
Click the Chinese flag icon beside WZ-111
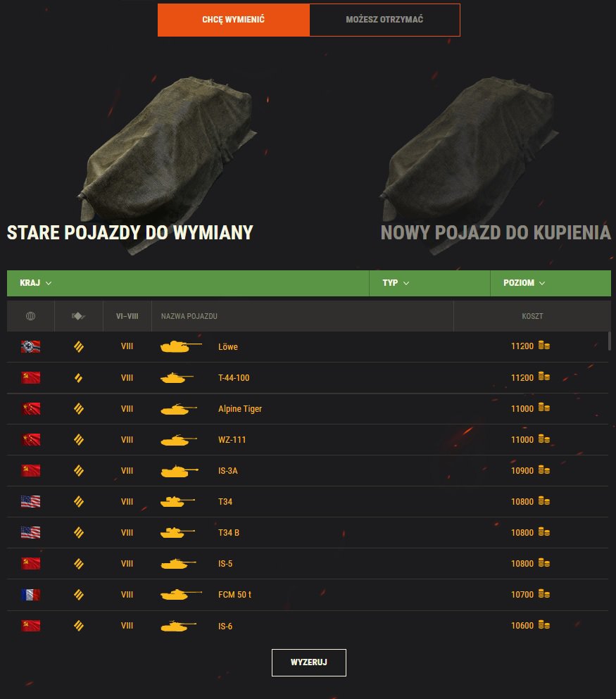[x=30, y=439]
